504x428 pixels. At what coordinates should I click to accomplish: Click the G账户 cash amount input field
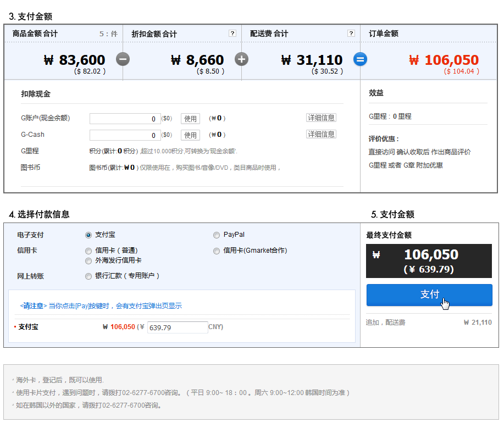(125, 119)
